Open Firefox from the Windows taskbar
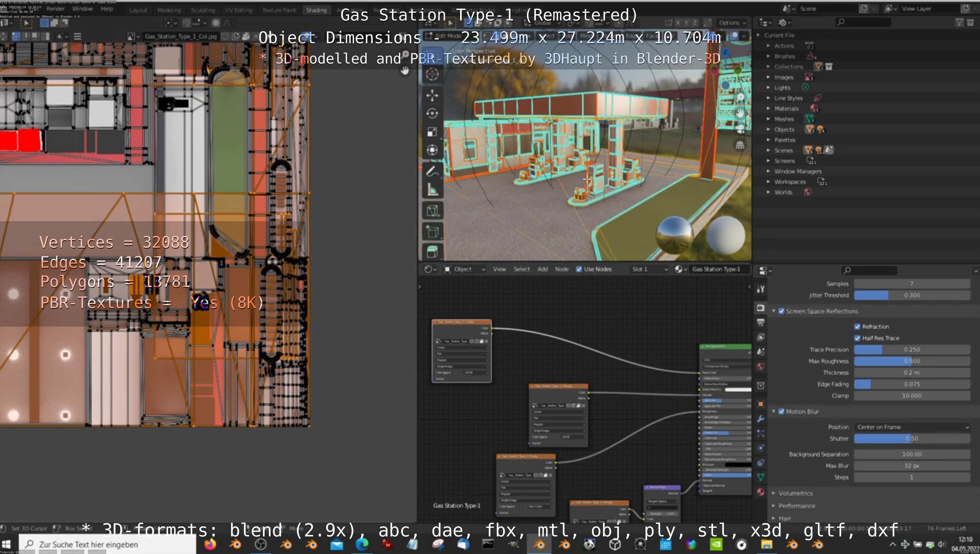This screenshot has height=554, width=980. coord(210,545)
